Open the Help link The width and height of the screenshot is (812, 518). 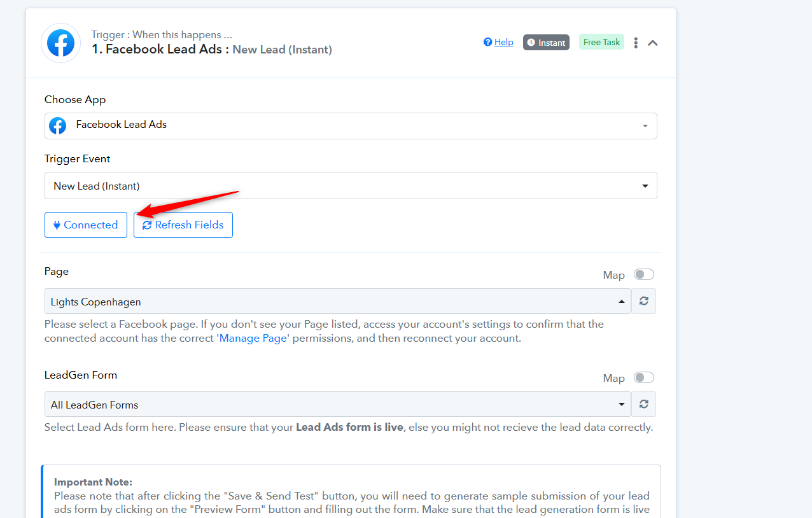pos(503,42)
